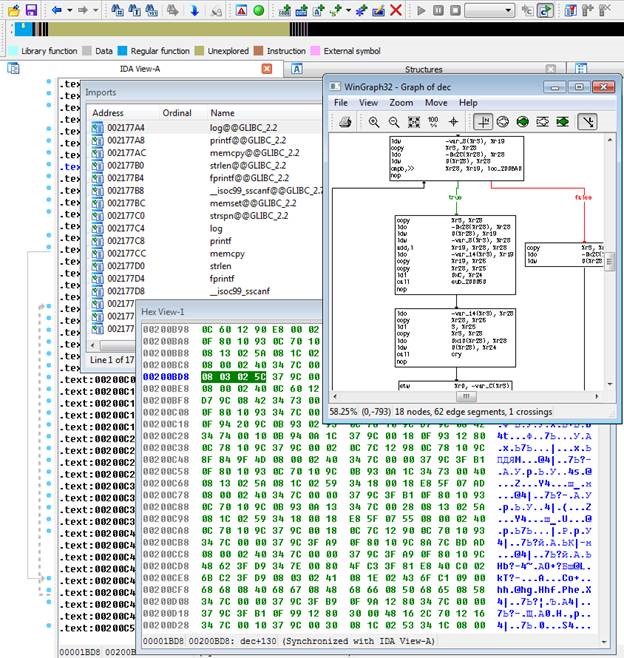This screenshot has width=624, height=658.
Task: Click Imports horizontal scrollbar left arrow
Action: [x=93, y=346]
